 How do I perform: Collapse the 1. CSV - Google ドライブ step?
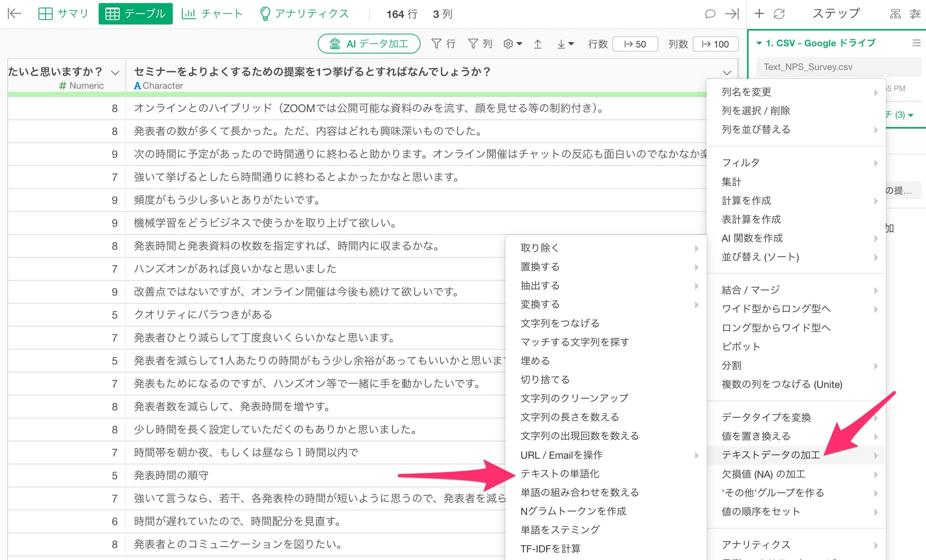click(759, 43)
